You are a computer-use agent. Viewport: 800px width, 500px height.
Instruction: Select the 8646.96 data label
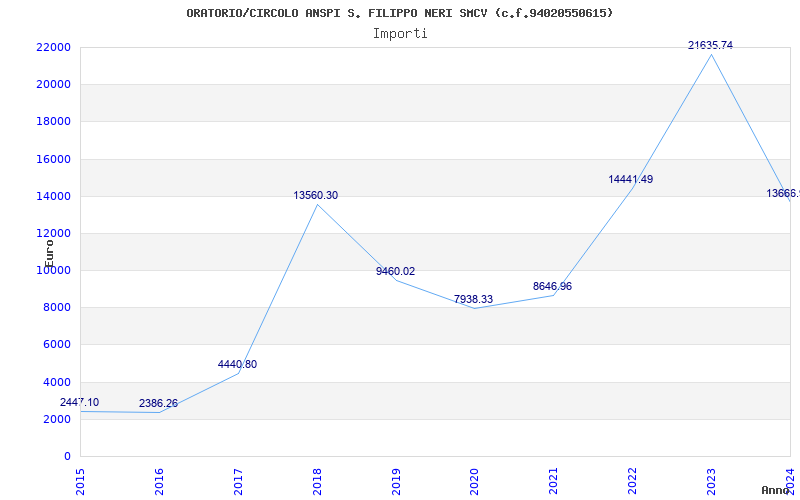[x=552, y=286]
